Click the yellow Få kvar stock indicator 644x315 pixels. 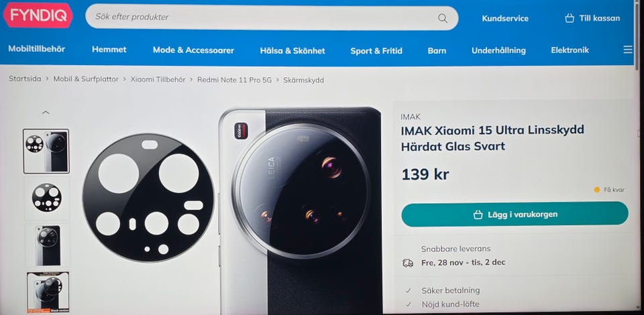[597, 190]
